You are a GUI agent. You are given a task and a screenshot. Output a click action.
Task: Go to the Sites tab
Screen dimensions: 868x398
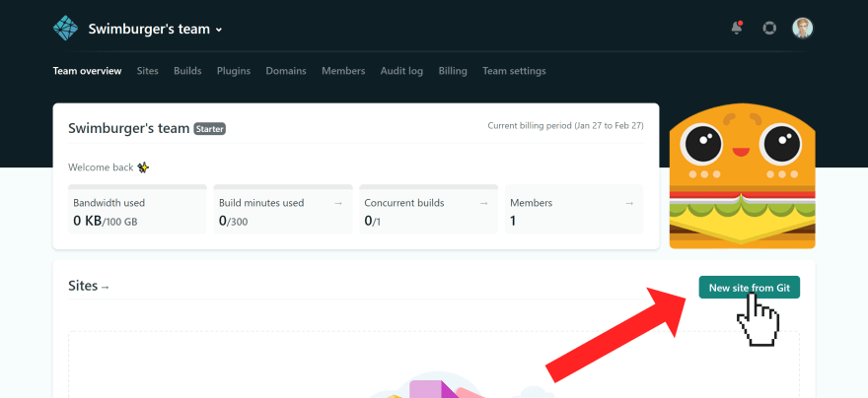(x=147, y=71)
